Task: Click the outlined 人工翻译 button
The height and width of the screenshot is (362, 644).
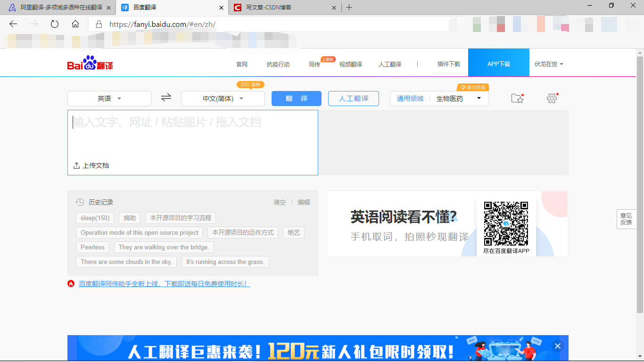Action: click(354, 99)
